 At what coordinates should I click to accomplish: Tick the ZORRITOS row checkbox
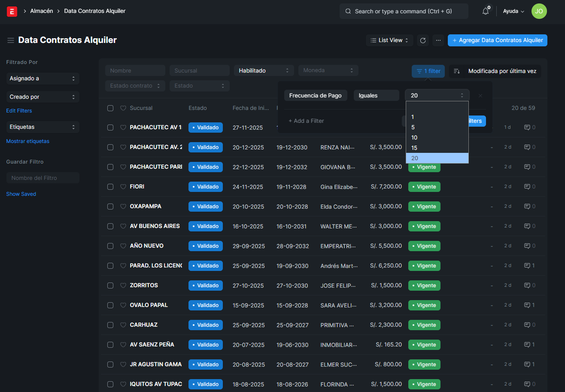click(x=110, y=286)
